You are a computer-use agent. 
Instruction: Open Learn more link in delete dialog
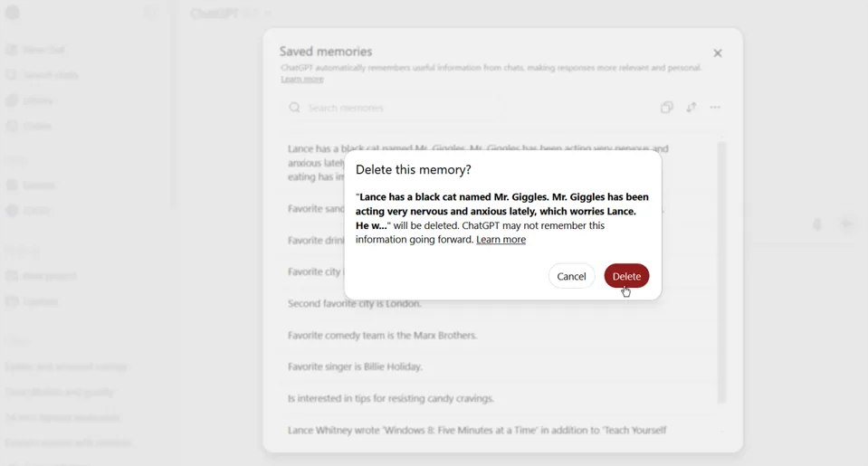click(x=501, y=241)
